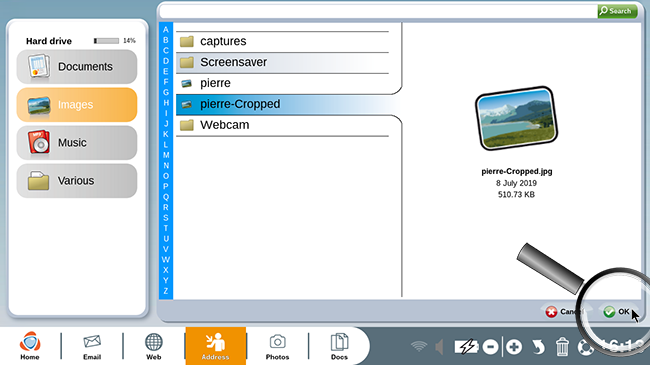Open the Webcam folder

point(282,125)
